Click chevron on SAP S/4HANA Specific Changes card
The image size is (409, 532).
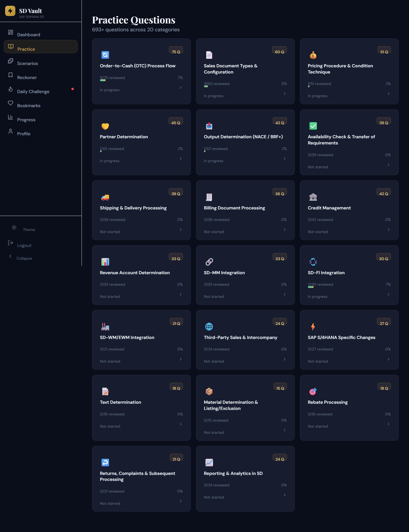pyautogui.click(x=388, y=359)
